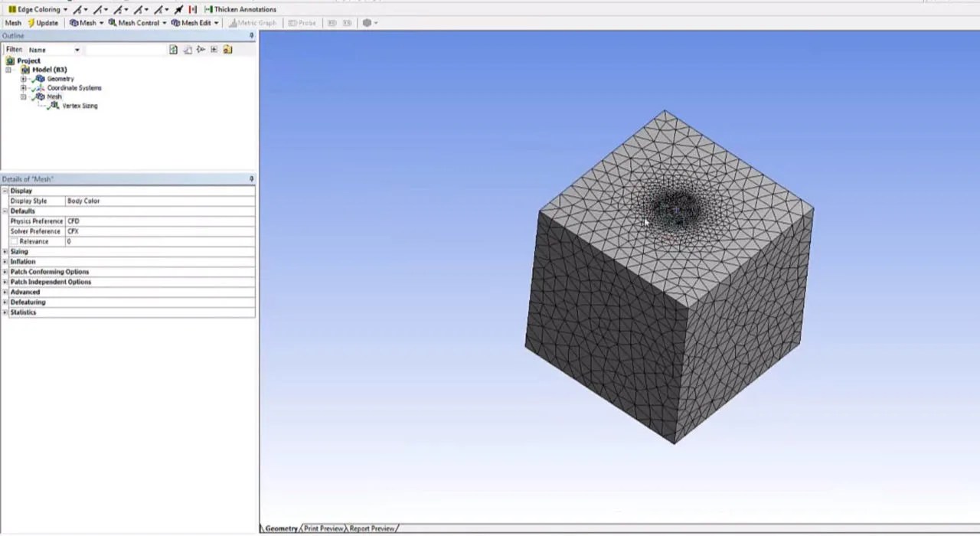980x536 pixels.
Task: Expand the Sizing section in Mesh details
Action: (x=18, y=251)
